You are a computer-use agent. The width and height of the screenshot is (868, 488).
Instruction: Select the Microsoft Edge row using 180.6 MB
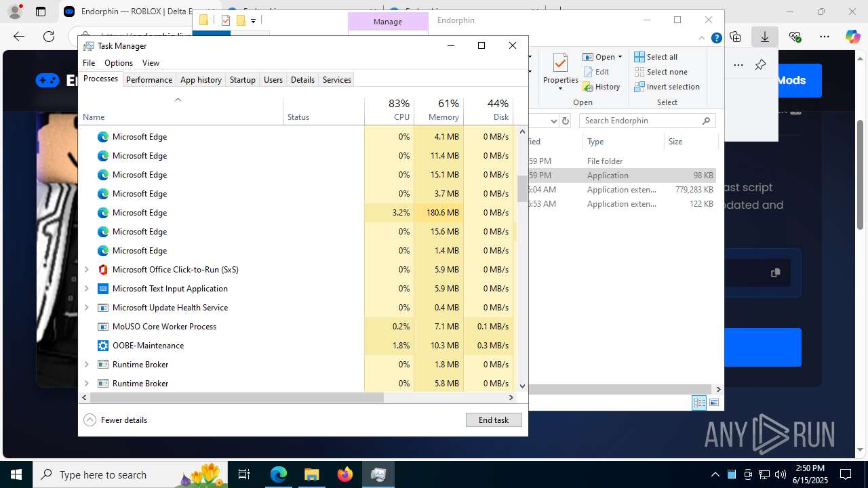pyautogui.click(x=297, y=213)
